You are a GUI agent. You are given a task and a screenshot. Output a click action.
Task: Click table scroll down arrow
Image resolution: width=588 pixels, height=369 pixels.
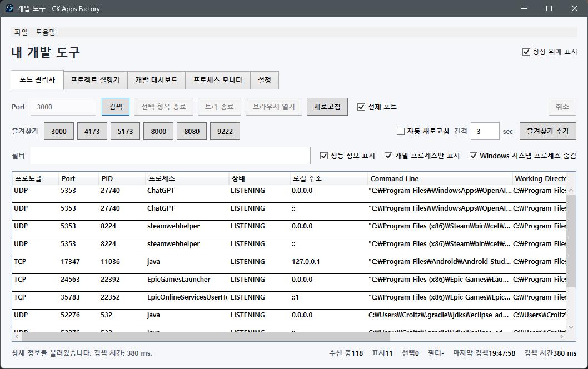pyautogui.click(x=571, y=327)
